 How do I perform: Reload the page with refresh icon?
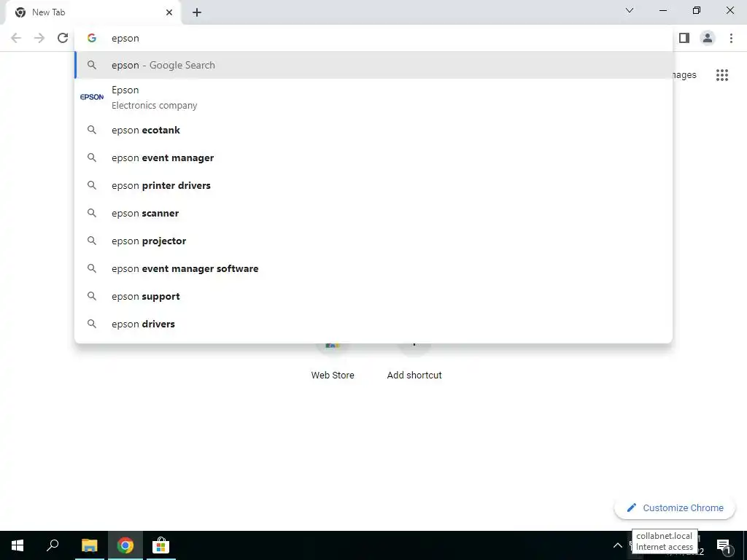click(63, 38)
